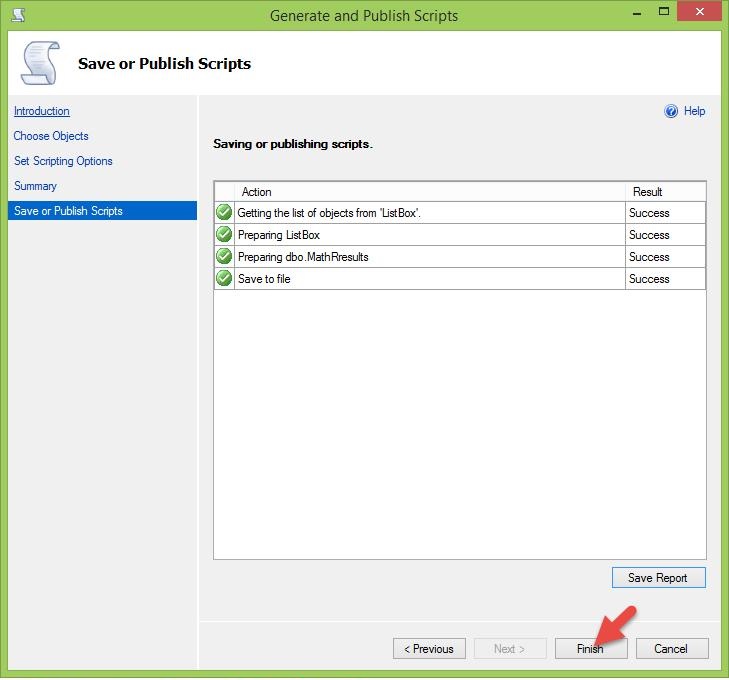Image resolution: width=729 pixels, height=680 pixels.
Task: Select the 'Preparing ListBox' action row
Action: (460, 234)
